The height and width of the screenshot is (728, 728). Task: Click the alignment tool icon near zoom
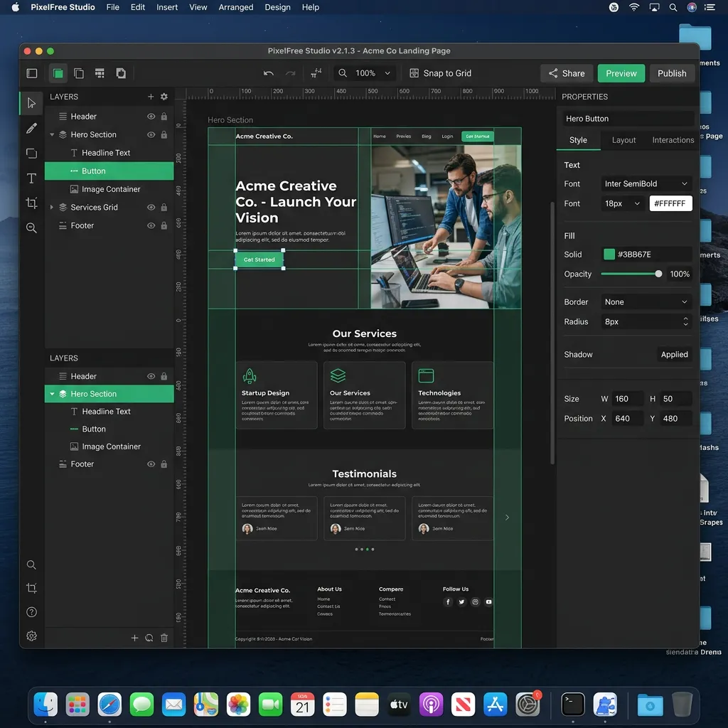(316, 73)
